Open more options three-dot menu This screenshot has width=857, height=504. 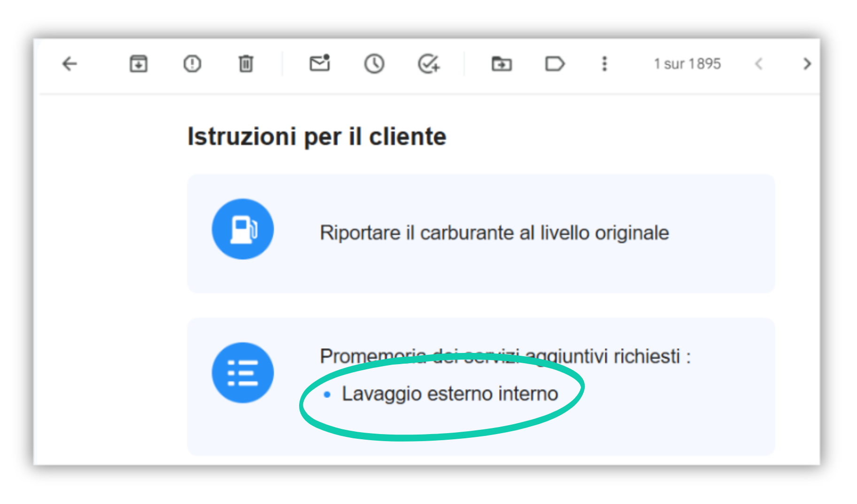click(604, 64)
